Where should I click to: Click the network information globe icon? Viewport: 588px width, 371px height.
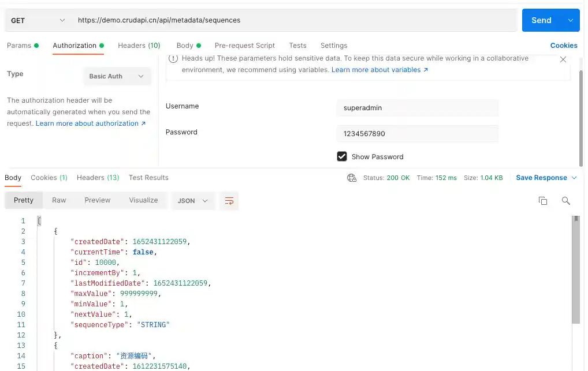coord(352,178)
